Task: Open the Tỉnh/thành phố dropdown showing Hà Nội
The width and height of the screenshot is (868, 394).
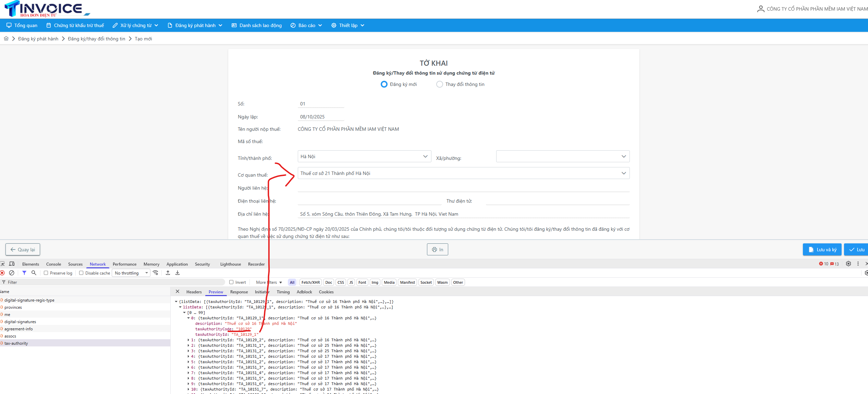Action: coord(364,156)
